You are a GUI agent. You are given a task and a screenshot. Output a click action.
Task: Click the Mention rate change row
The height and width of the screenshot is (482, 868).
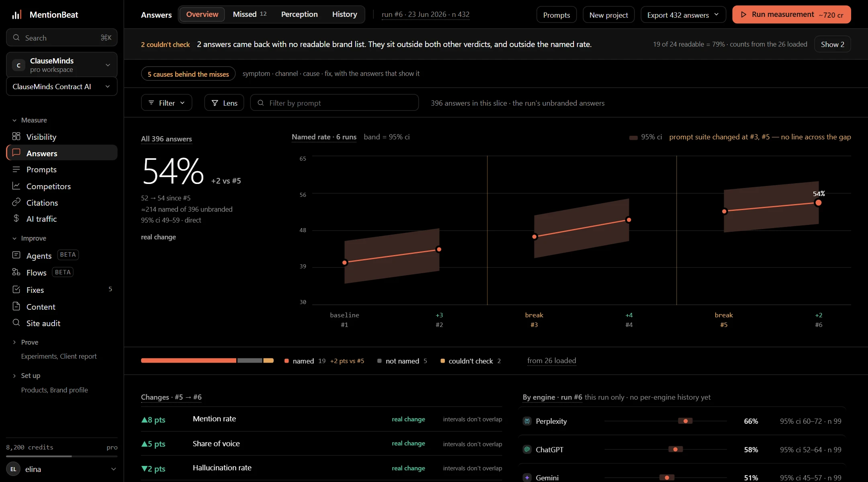point(321,419)
